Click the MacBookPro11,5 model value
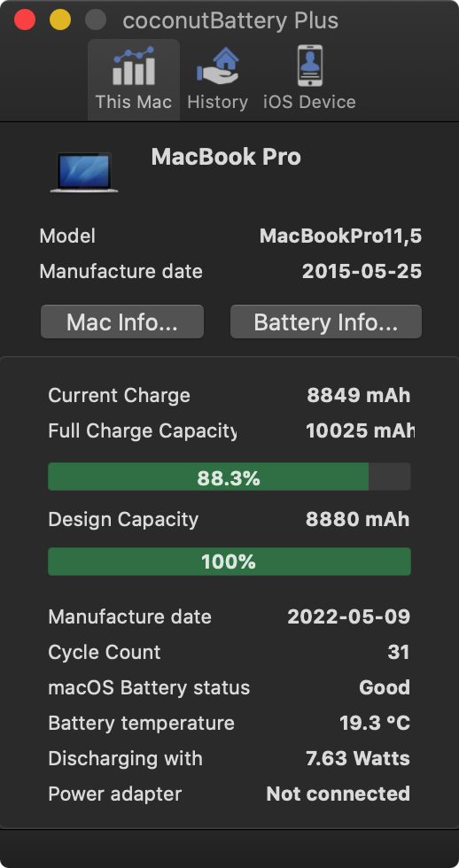The width and height of the screenshot is (459, 868). (340, 236)
